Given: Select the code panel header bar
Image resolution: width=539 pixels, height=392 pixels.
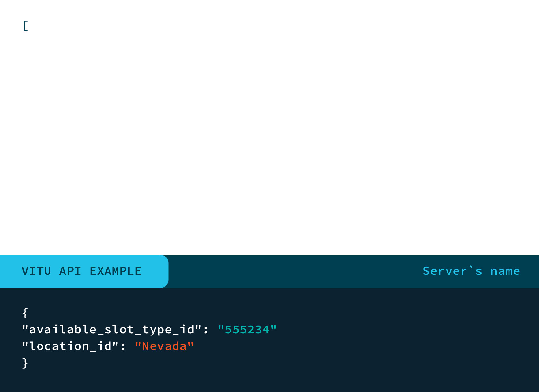Looking at the screenshot, I should (x=321, y=271).
